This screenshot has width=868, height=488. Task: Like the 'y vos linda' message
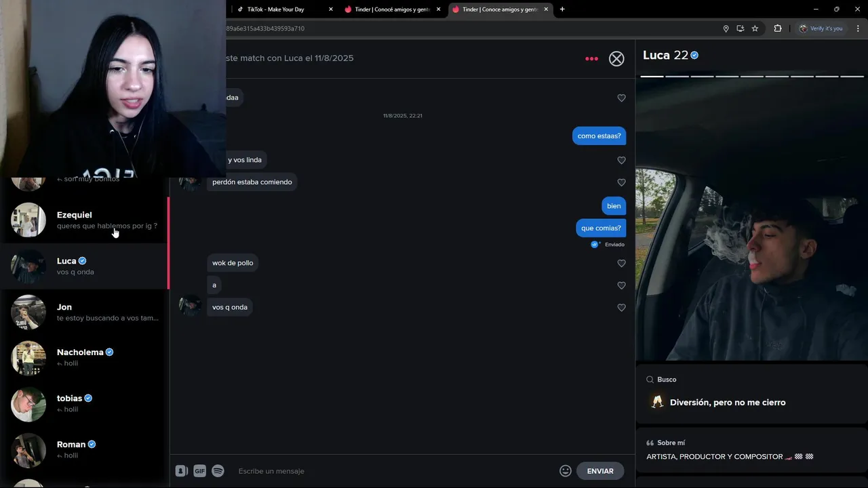pos(621,161)
